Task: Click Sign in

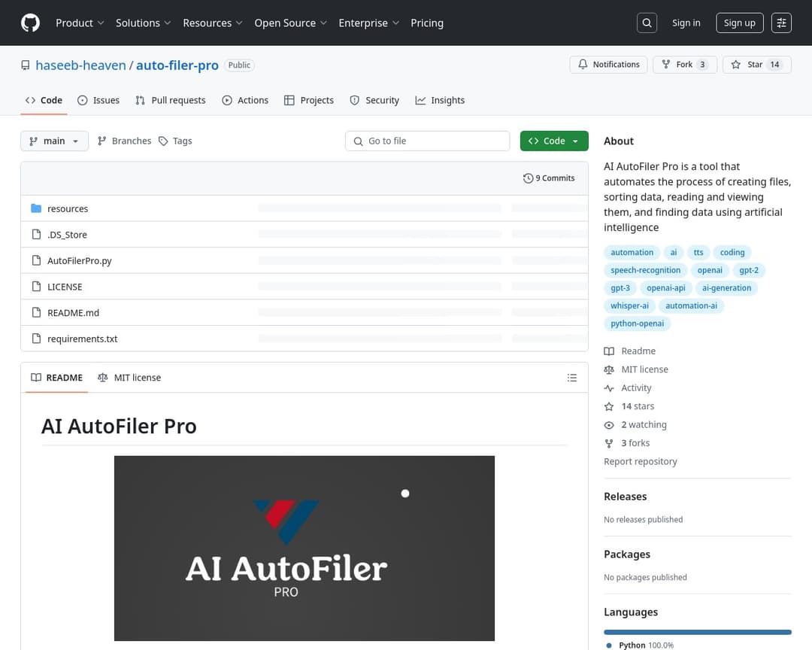Action: point(686,23)
